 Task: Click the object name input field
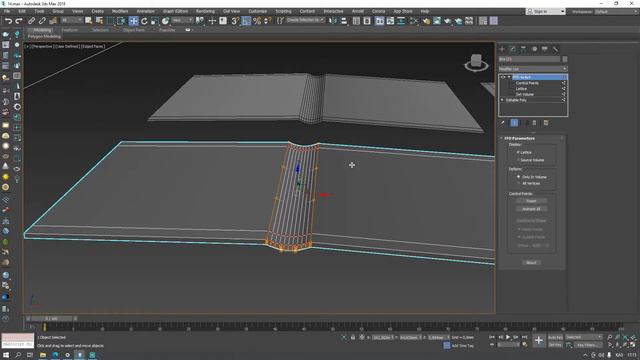tap(529, 59)
